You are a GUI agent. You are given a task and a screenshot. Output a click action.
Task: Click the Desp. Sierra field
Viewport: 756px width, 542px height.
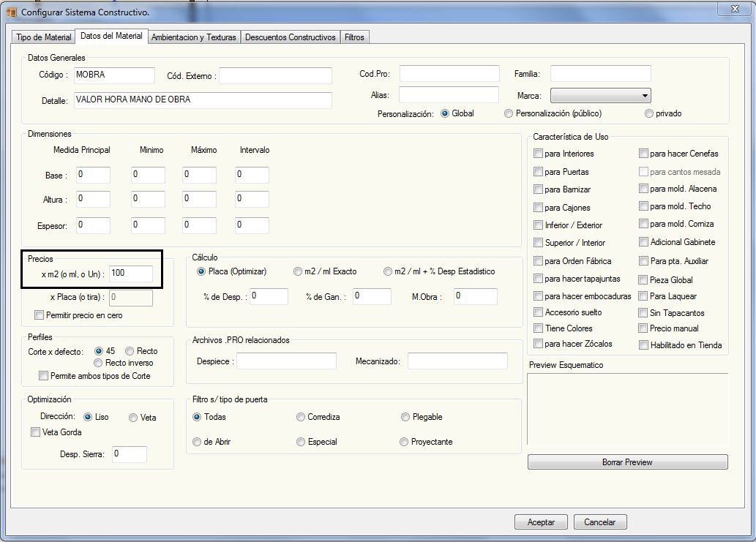tap(130, 454)
